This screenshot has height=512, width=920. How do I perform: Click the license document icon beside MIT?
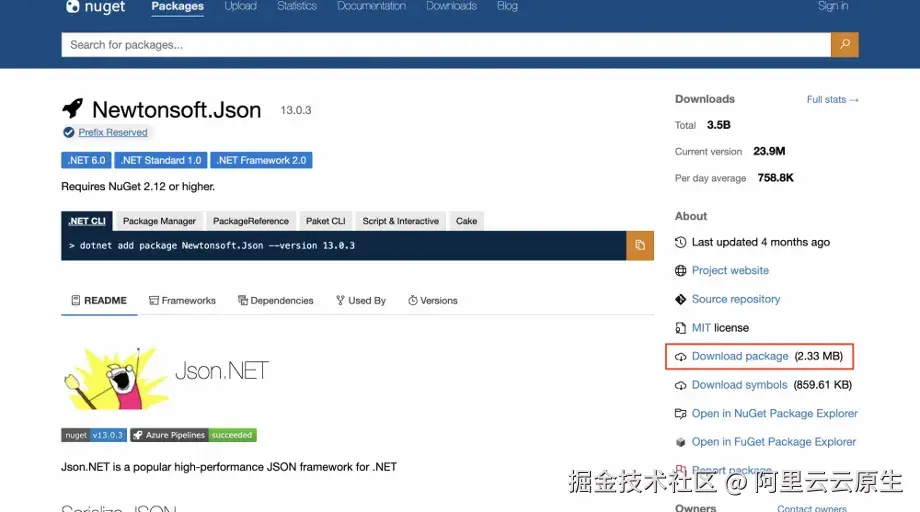coord(680,328)
